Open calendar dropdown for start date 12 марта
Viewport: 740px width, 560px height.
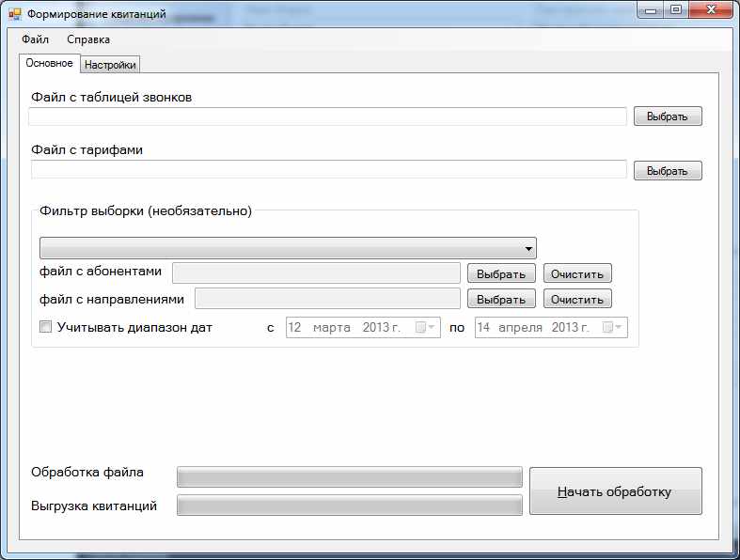coord(425,327)
